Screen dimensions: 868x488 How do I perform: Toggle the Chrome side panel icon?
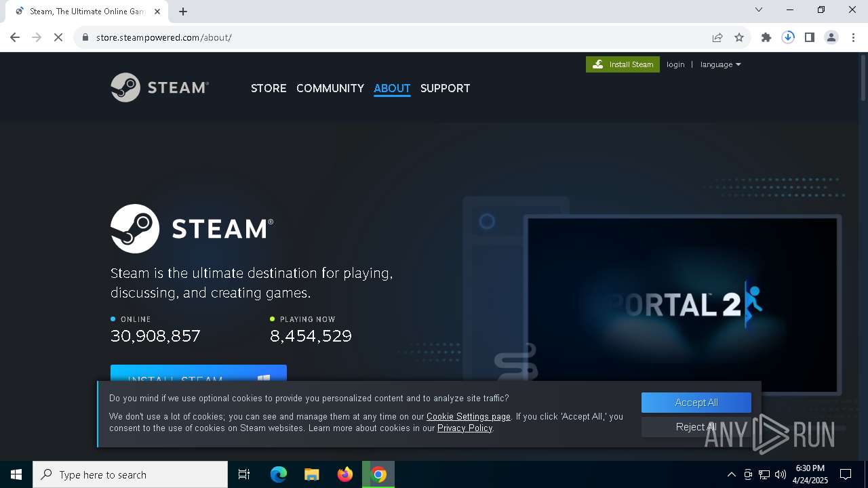(x=810, y=37)
